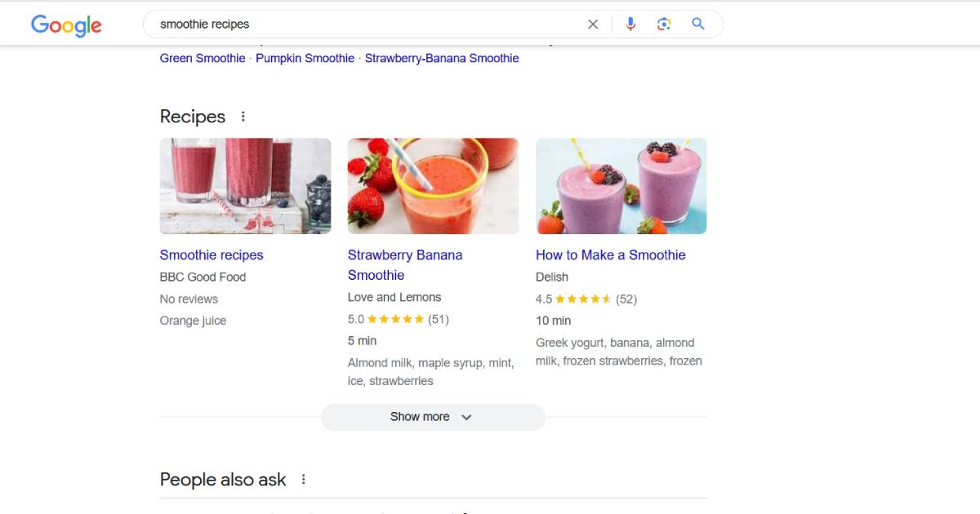Click BBC Good Food berry smoothie thumbnail

tap(246, 186)
